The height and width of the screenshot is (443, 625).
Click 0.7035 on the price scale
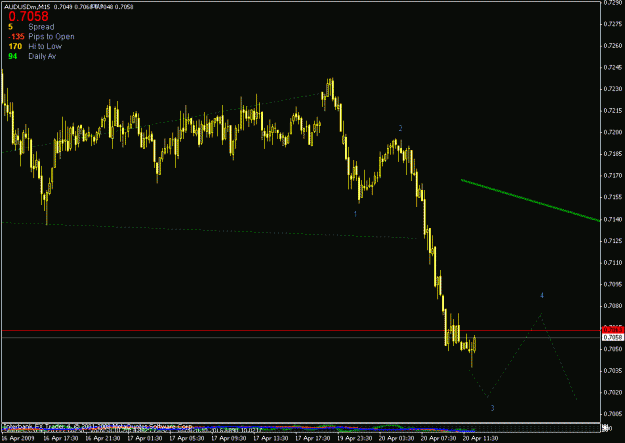click(x=613, y=371)
